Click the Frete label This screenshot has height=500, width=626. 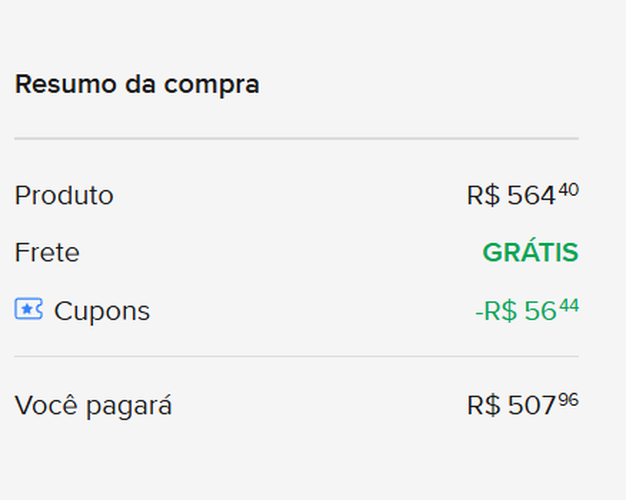(47, 253)
